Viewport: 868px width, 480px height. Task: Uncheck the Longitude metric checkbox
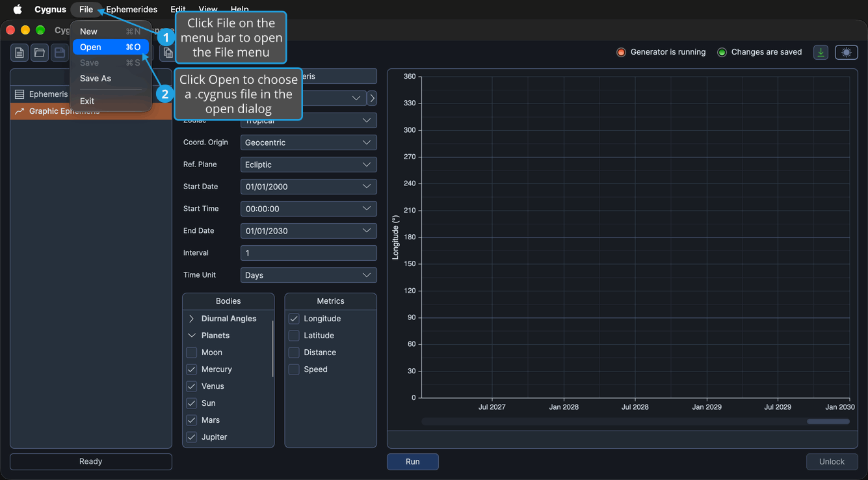[x=294, y=319]
